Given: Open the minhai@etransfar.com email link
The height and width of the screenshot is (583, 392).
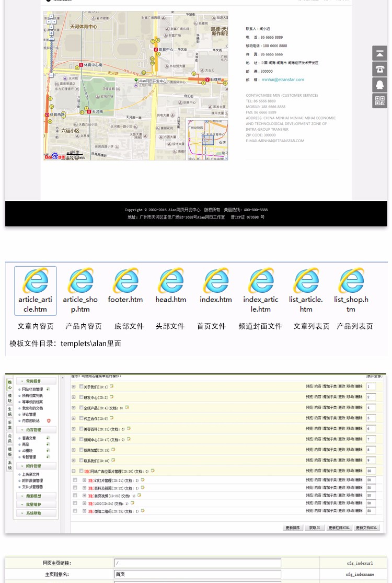Looking at the screenshot, I should pos(283,79).
